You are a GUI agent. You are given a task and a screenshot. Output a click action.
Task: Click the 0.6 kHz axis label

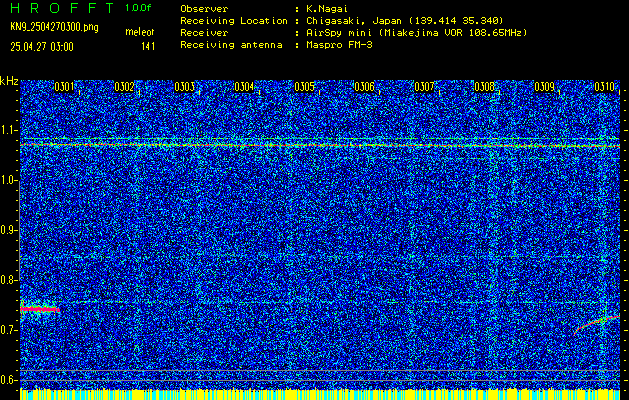[8, 380]
